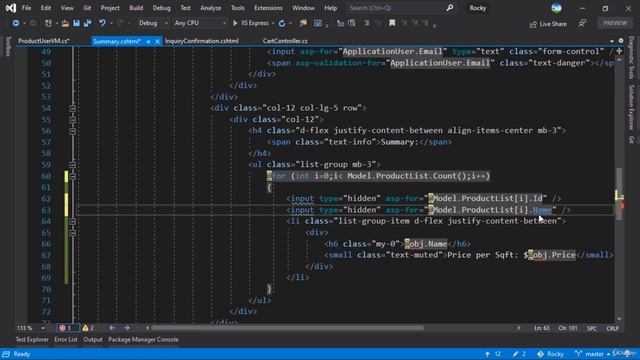This screenshot has height=360, width=640.
Task: Collapse the div block at line 65
Action: [x=72, y=233]
